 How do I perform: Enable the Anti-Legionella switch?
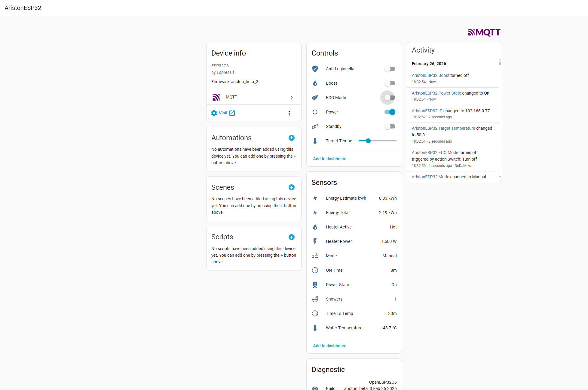tap(390, 69)
